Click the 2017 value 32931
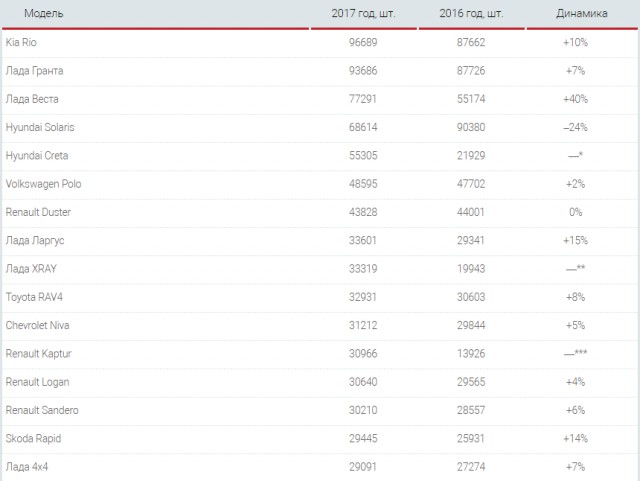 coord(363,297)
